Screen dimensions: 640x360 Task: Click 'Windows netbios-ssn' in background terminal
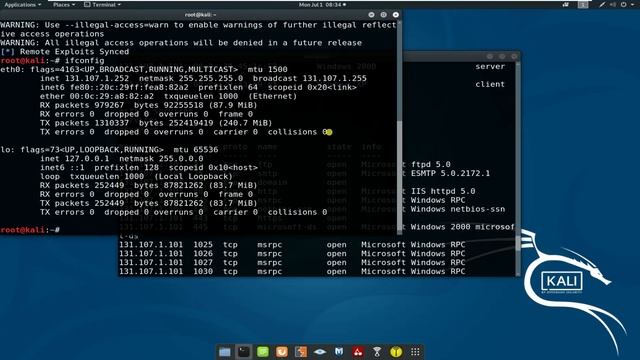[x=458, y=209]
